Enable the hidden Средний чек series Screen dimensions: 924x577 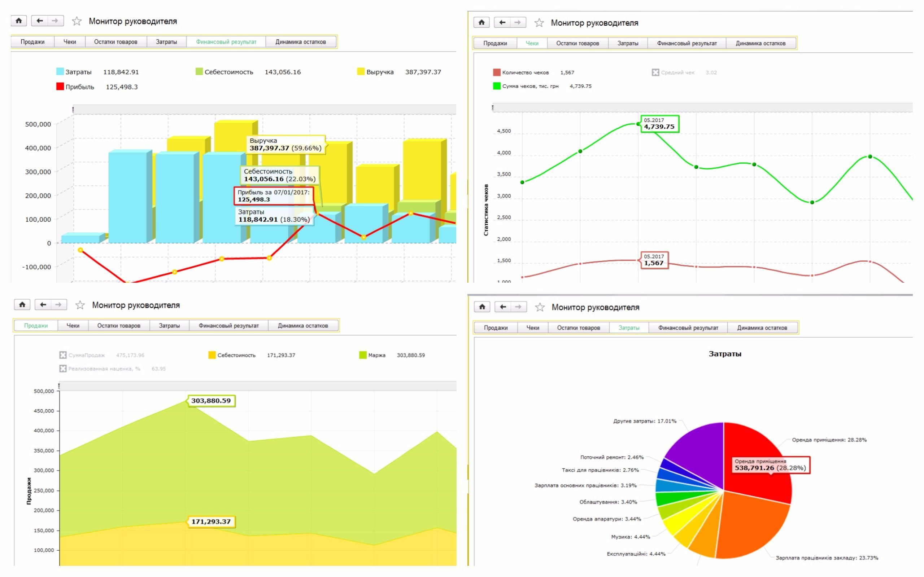click(655, 72)
